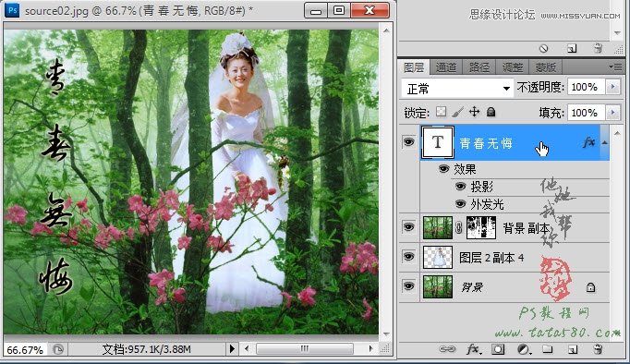
Task: Click the 投影 effect label
Action: point(482,187)
